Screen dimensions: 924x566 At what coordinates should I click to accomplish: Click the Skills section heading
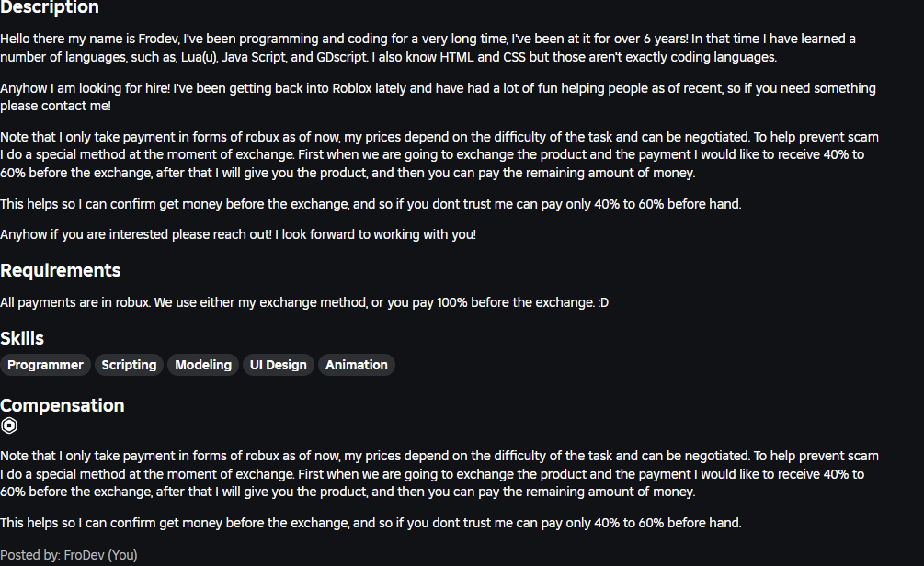pos(22,338)
